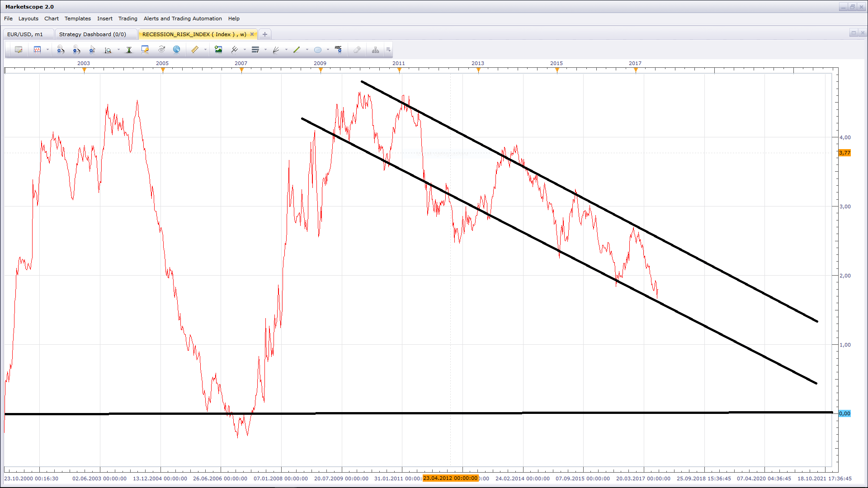Restore the inner chart window button
Image resolution: width=868 pixels, height=488 pixels.
(x=854, y=33)
